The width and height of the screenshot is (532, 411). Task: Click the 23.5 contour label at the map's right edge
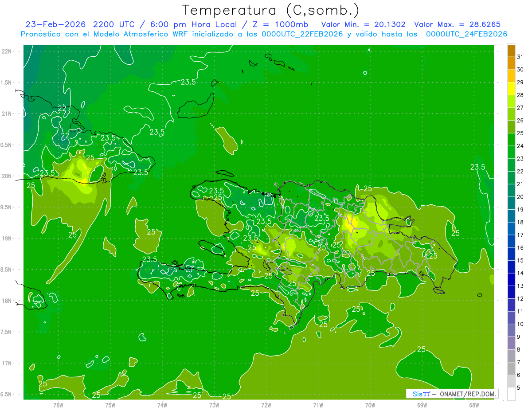click(478, 167)
